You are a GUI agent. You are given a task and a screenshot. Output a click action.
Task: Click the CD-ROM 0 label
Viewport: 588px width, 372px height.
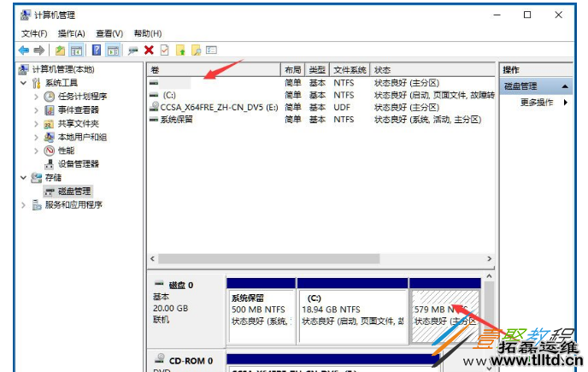pos(191,361)
